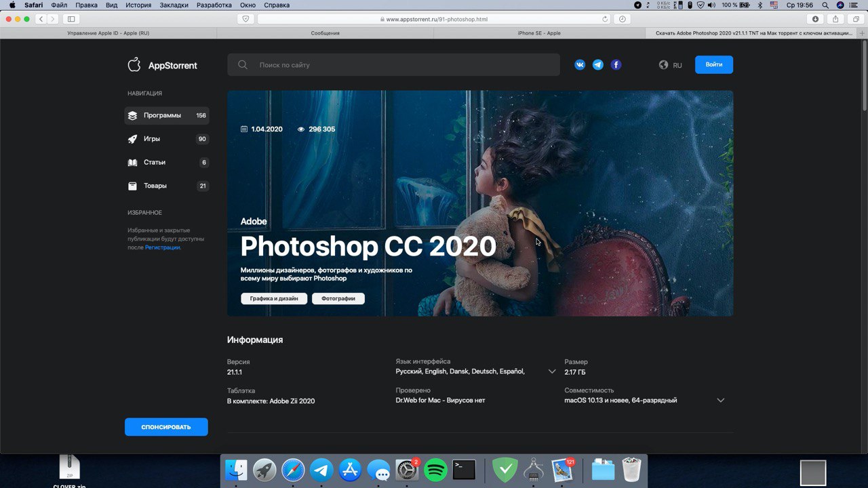Select RU language switcher

(x=677, y=66)
